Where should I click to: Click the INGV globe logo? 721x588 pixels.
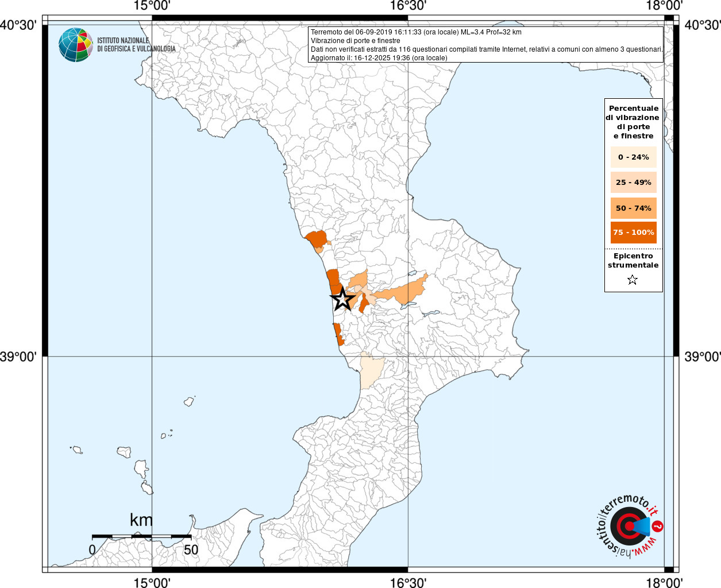coord(76,45)
